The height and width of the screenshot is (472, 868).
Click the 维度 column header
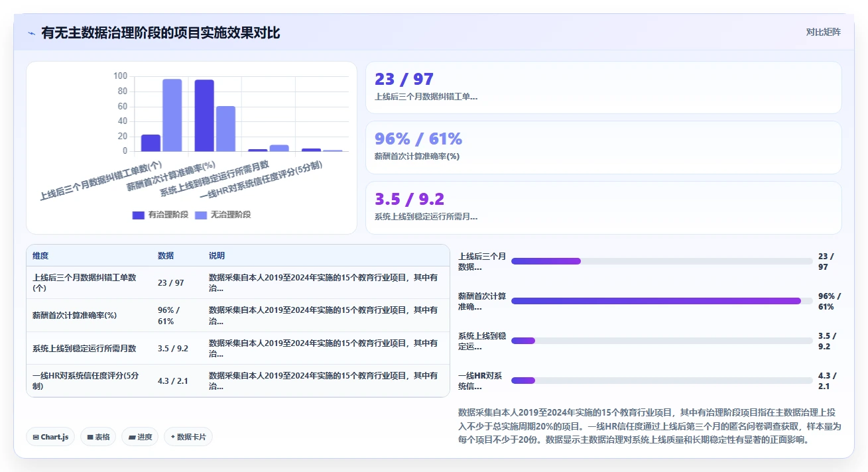tap(40, 256)
